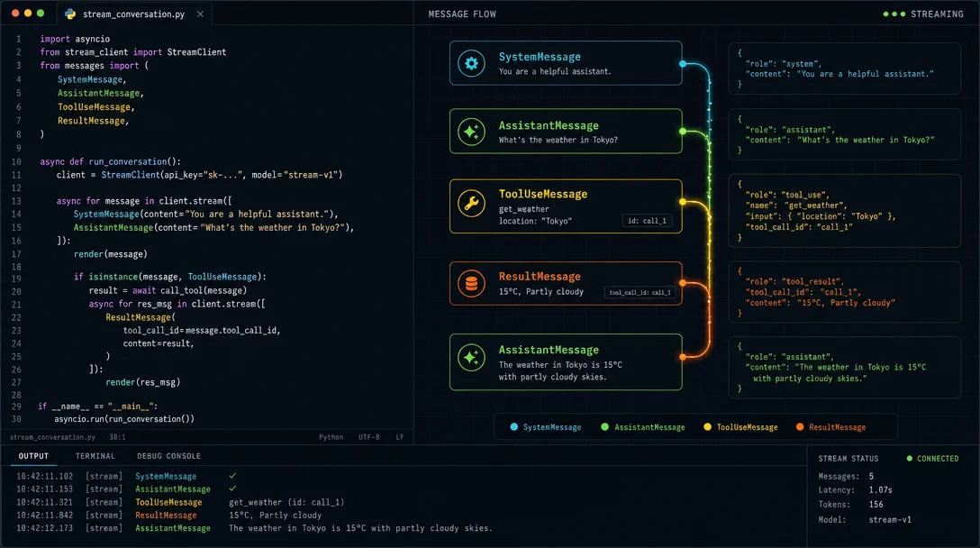Click the STREAMING indicator dots

pos(894,14)
